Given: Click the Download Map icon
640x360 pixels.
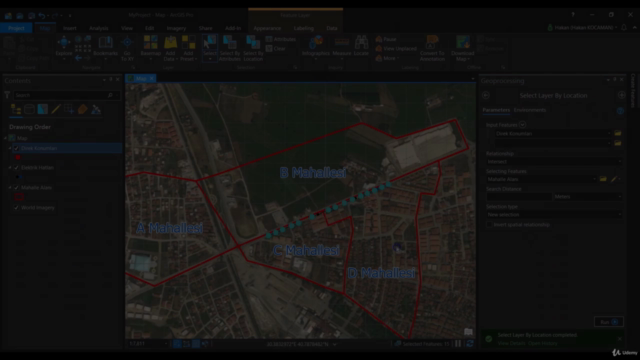Looking at the screenshot, I should 462,42.
